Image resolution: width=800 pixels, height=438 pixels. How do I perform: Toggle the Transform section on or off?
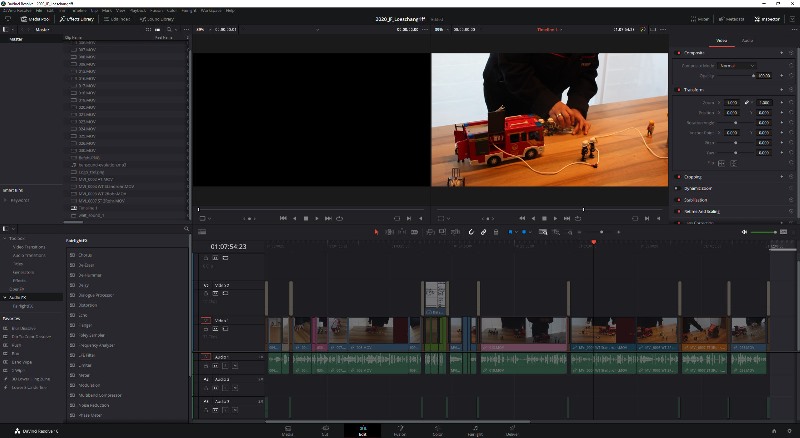click(678, 89)
